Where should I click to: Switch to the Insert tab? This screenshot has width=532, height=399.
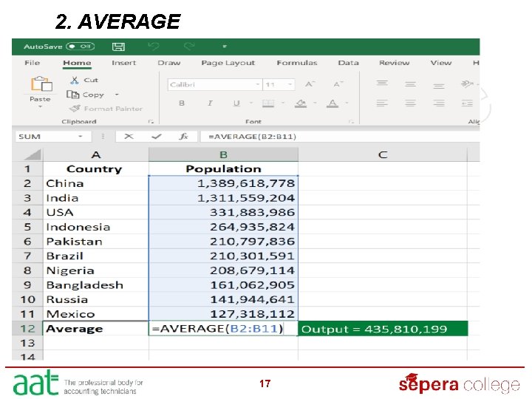(x=123, y=63)
